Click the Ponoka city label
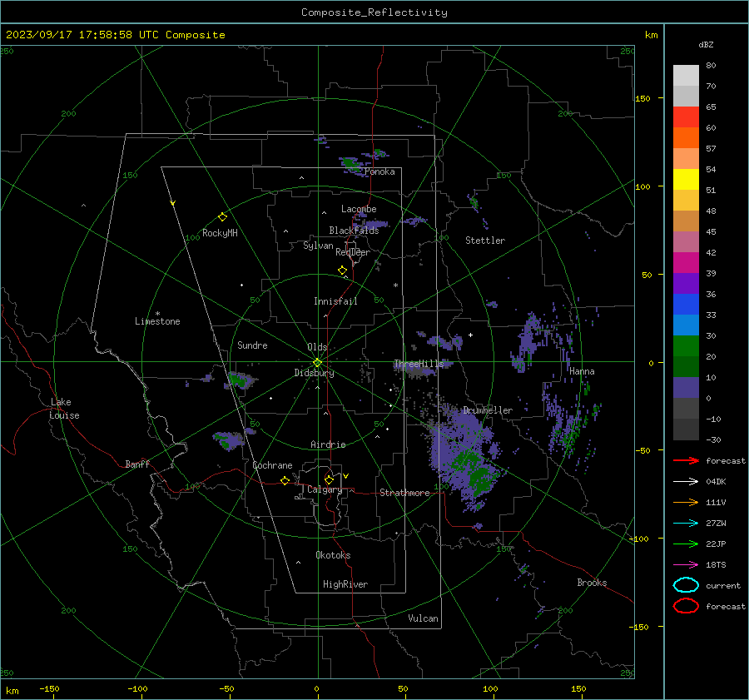749x700 pixels. 379,172
